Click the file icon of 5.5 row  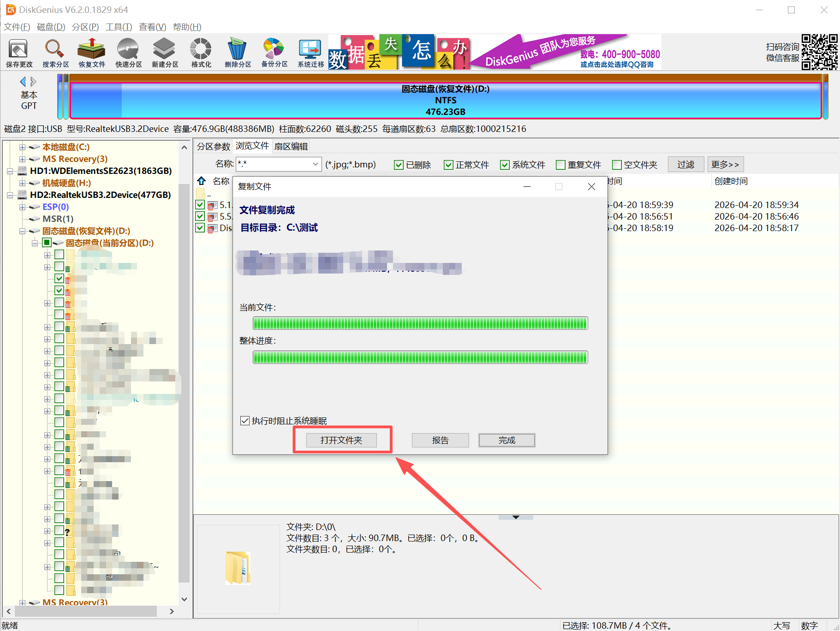coord(213,216)
